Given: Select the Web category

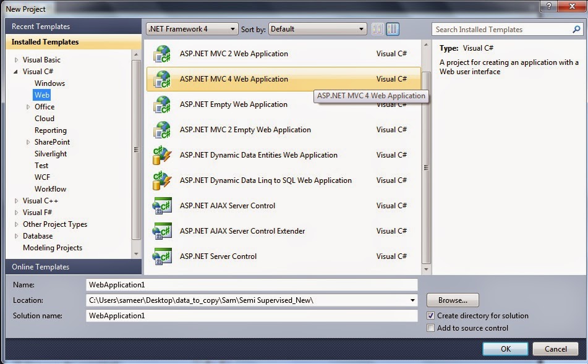Looking at the screenshot, I should pyautogui.click(x=41, y=95).
